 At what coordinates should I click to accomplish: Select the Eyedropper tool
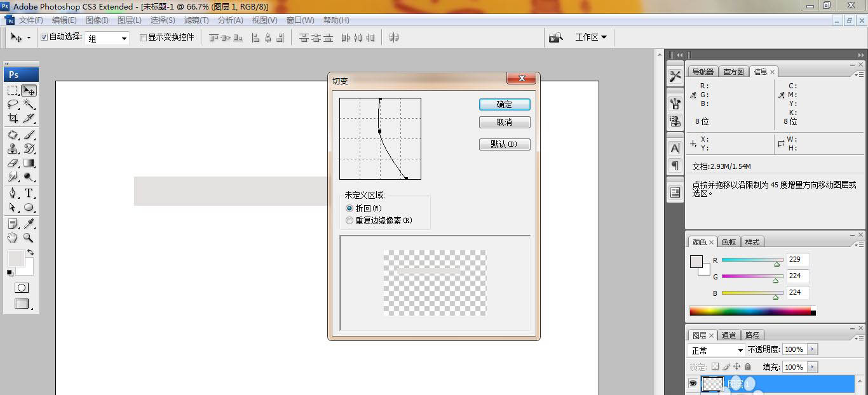tap(29, 224)
